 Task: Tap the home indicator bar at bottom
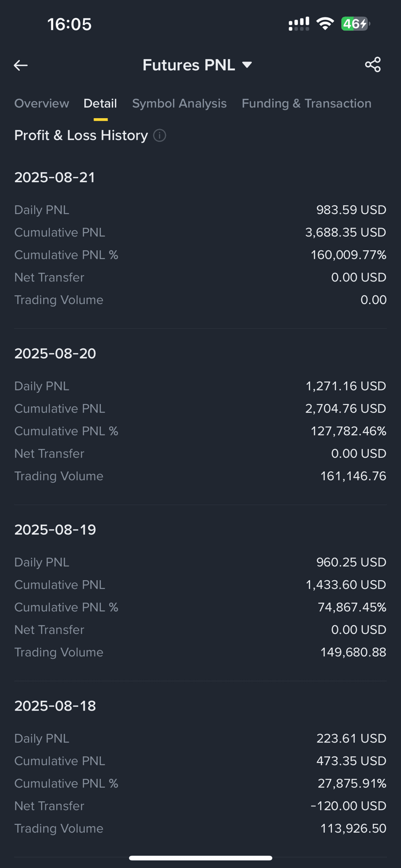click(200, 858)
